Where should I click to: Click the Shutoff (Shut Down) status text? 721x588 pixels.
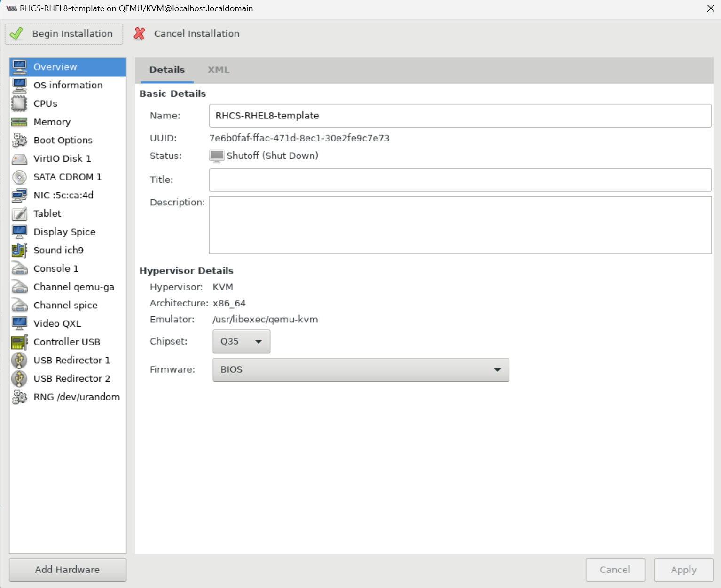pyautogui.click(x=273, y=156)
